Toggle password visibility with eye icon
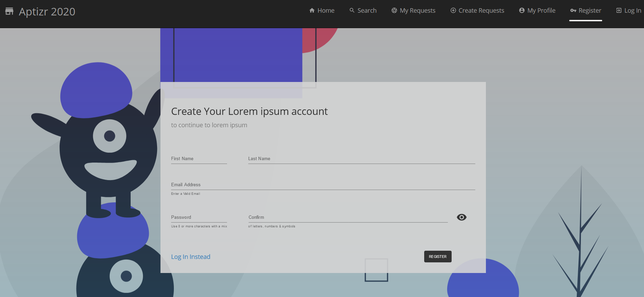Image resolution: width=644 pixels, height=297 pixels. click(x=462, y=217)
